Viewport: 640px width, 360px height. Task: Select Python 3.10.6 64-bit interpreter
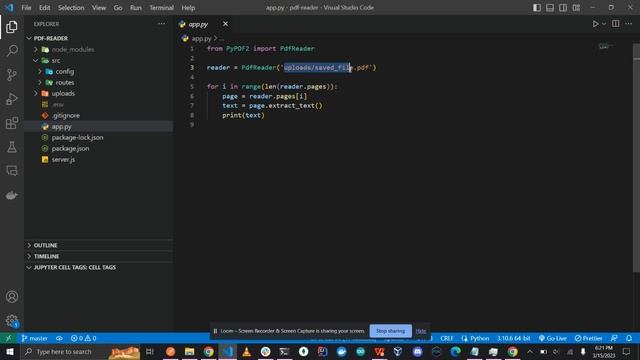[x=513, y=338]
